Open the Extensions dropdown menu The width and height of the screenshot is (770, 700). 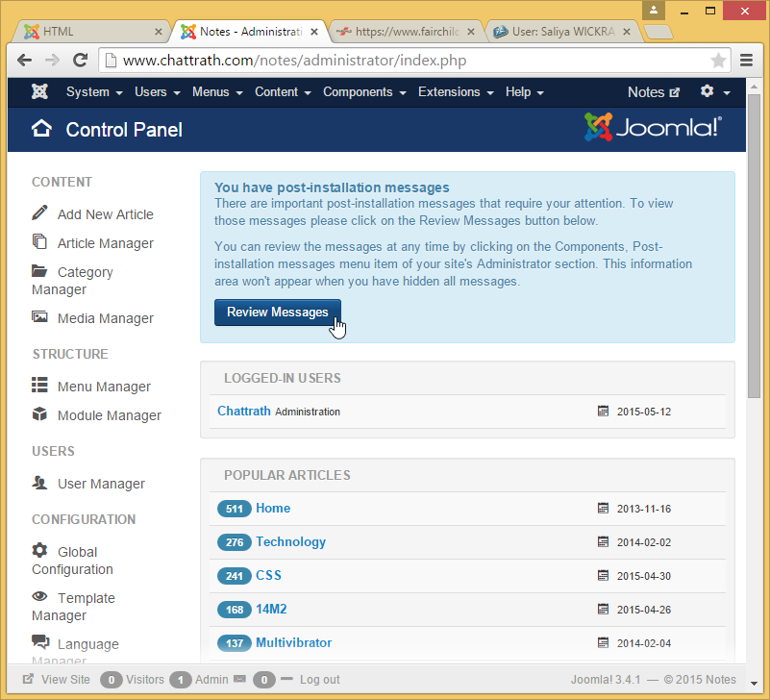[455, 92]
